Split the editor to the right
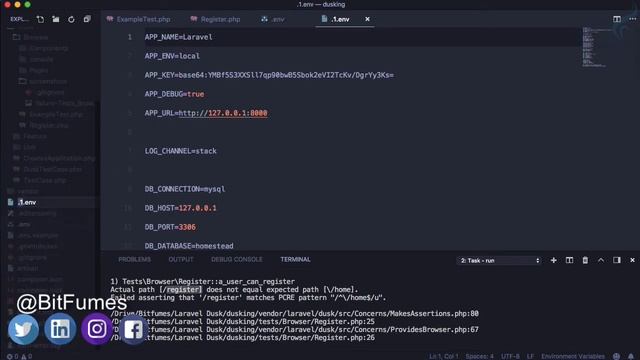The image size is (640, 360). 617,19
